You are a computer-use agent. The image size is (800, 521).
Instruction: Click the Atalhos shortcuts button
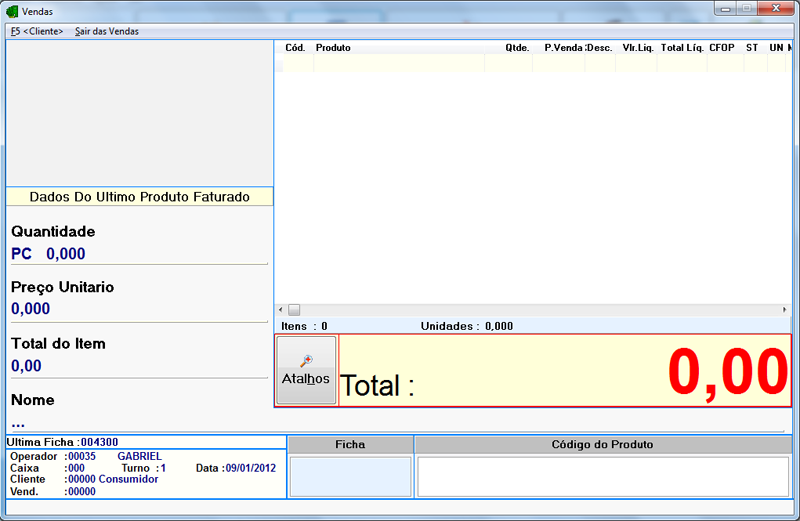point(306,370)
